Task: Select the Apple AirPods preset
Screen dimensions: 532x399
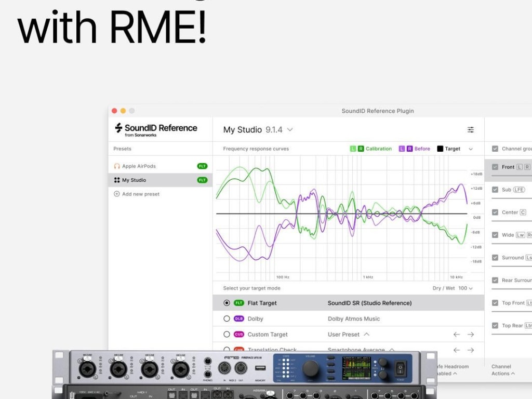Action: pyautogui.click(x=139, y=166)
